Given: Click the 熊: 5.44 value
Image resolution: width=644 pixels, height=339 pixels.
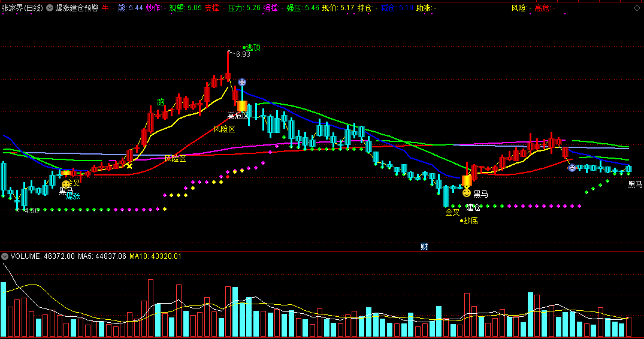Looking at the screenshot, I should [x=130, y=8].
